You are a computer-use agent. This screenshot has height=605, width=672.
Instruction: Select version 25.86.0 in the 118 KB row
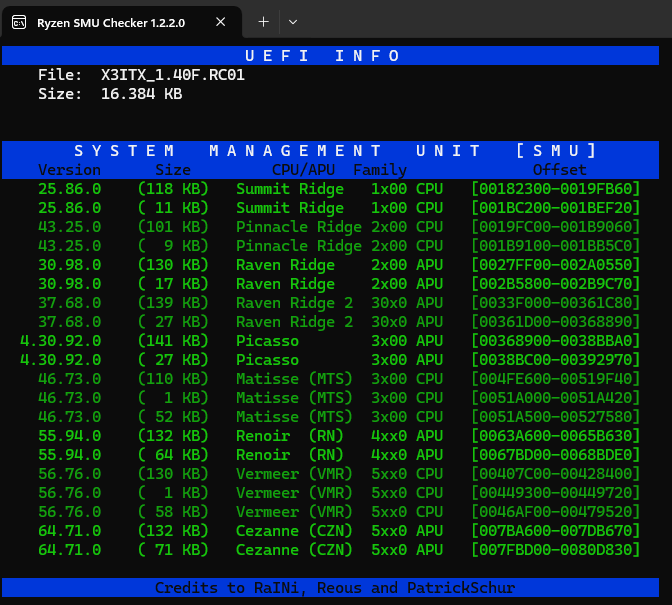pos(69,189)
